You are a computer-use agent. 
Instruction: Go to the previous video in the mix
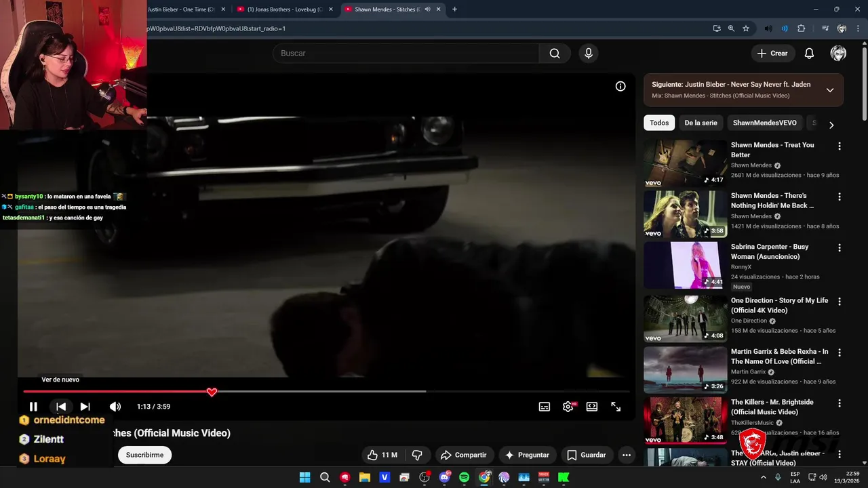[x=61, y=407]
